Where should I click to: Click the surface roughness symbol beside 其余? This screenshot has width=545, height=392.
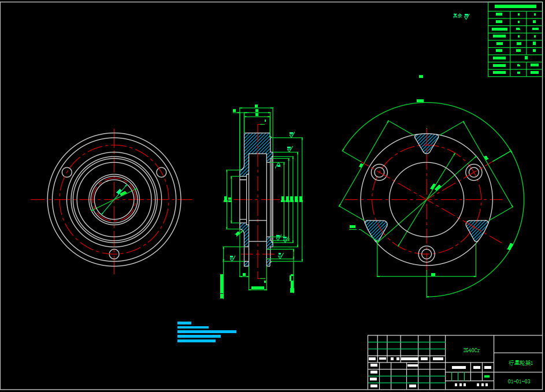466,17
